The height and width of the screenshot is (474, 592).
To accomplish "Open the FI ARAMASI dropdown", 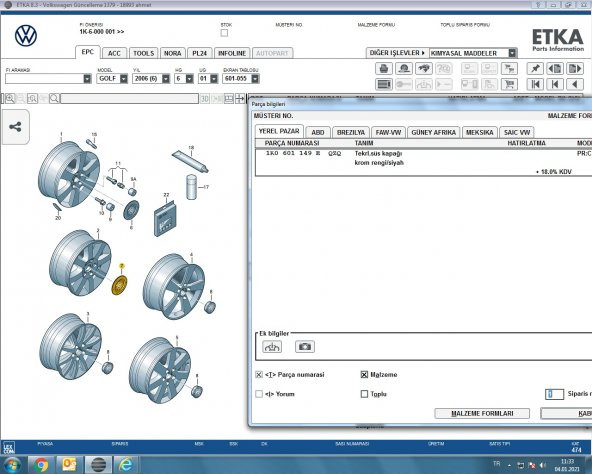I will click(x=87, y=79).
